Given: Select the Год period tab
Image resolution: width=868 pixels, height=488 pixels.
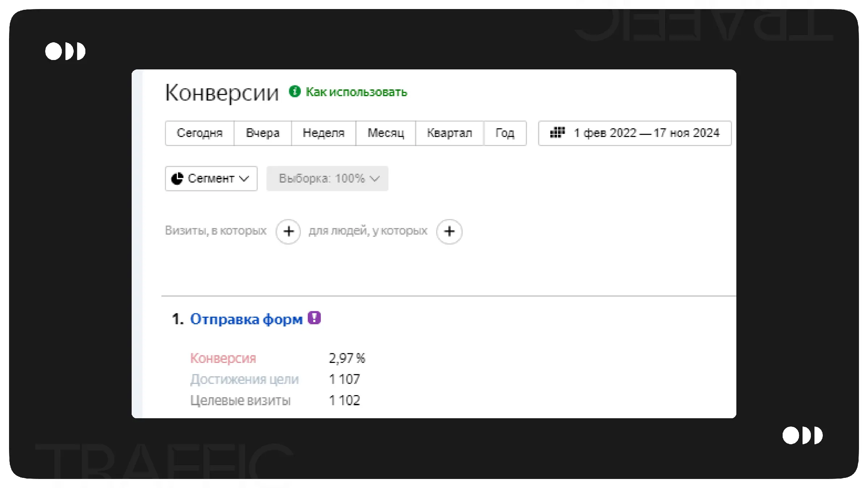Looking at the screenshot, I should 505,133.
